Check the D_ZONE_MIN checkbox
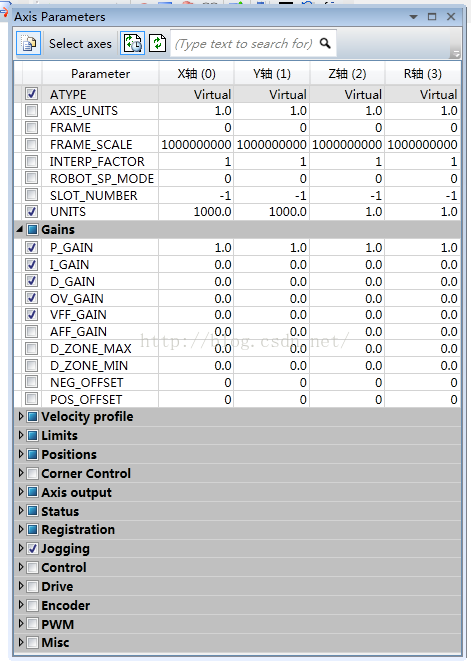This screenshot has width=471, height=661. 31,365
